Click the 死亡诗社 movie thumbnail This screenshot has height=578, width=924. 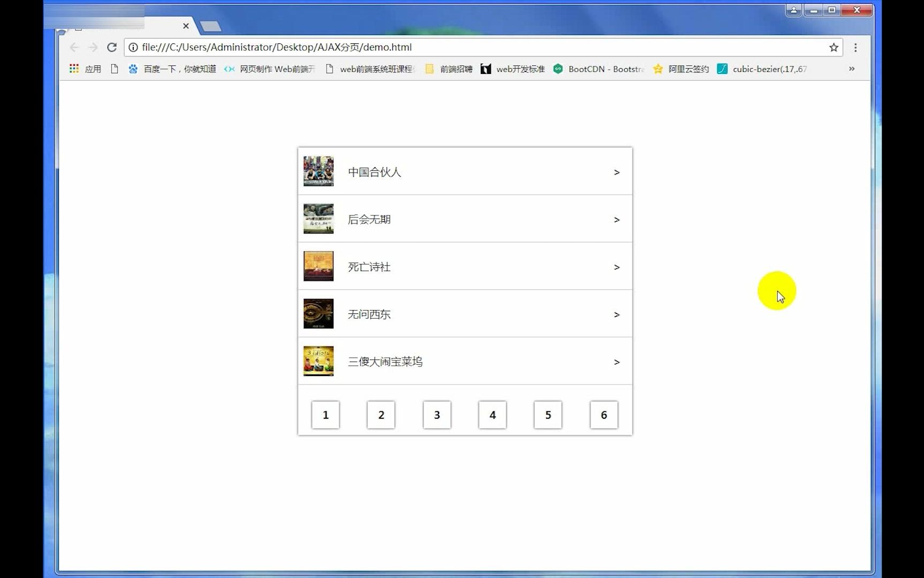tap(318, 266)
